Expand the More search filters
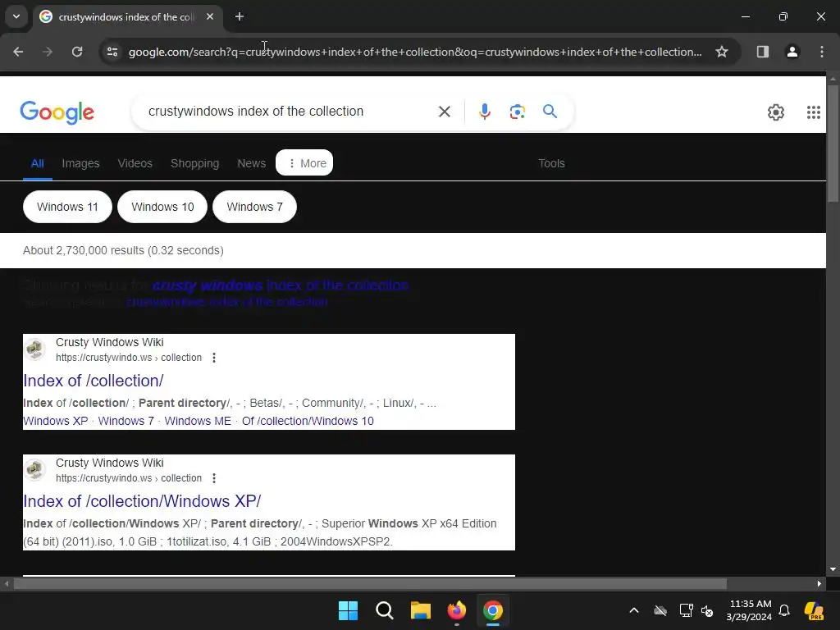This screenshot has width=840, height=630. (x=304, y=163)
